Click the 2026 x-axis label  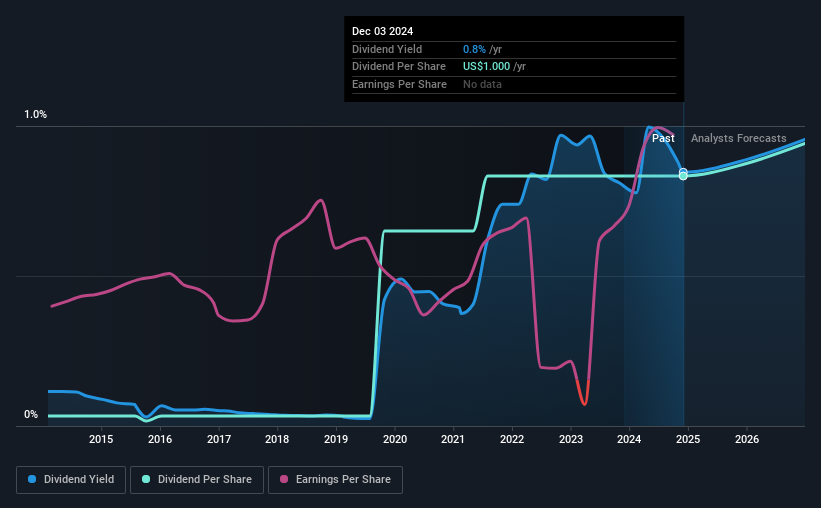point(747,439)
